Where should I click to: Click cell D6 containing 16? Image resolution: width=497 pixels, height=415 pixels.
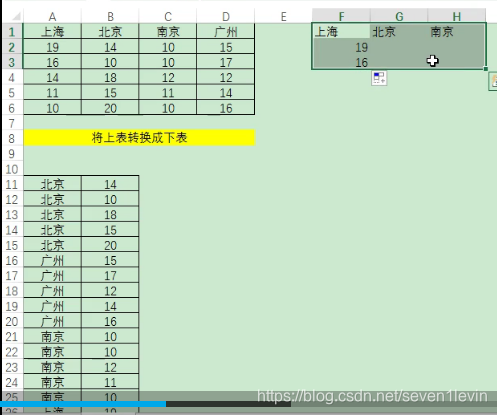point(226,108)
